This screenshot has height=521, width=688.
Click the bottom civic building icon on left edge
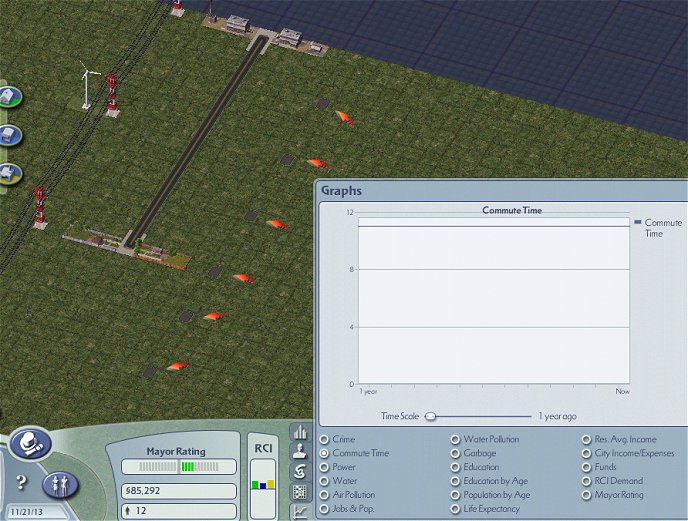coord(10,174)
